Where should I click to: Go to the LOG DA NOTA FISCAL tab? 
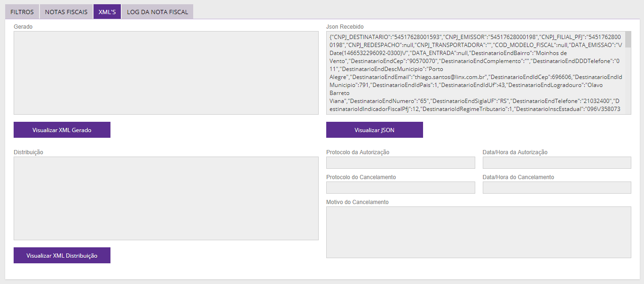click(x=157, y=12)
